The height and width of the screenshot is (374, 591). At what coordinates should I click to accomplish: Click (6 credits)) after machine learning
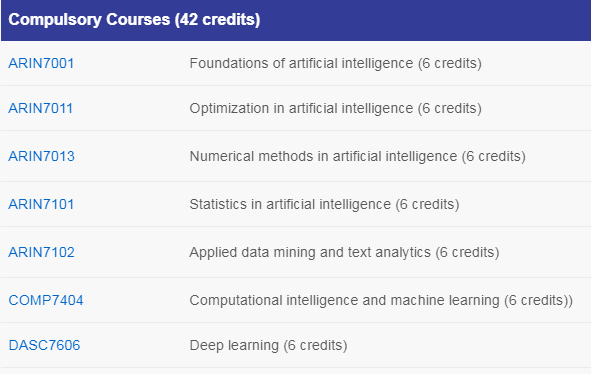(539, 300)
